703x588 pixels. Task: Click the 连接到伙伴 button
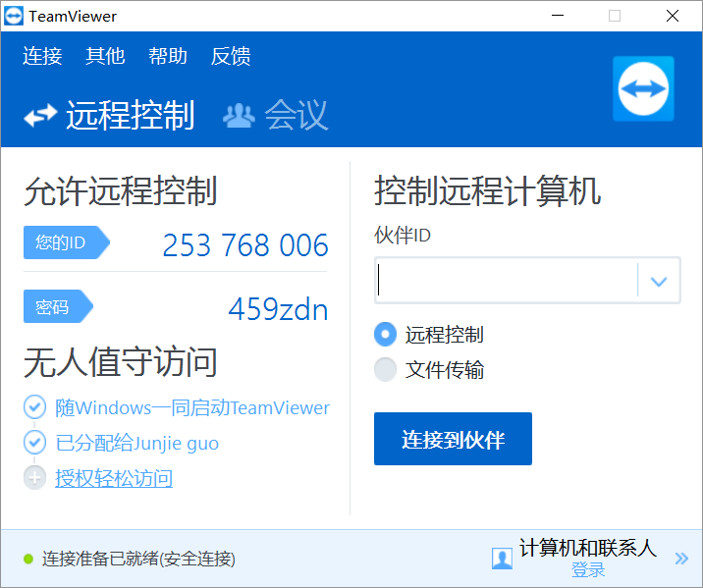[x=453, y=439]
